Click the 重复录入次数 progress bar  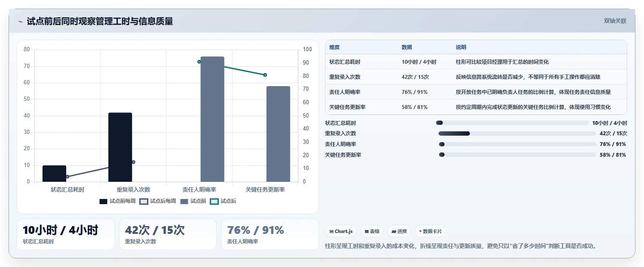click(517, 133)
